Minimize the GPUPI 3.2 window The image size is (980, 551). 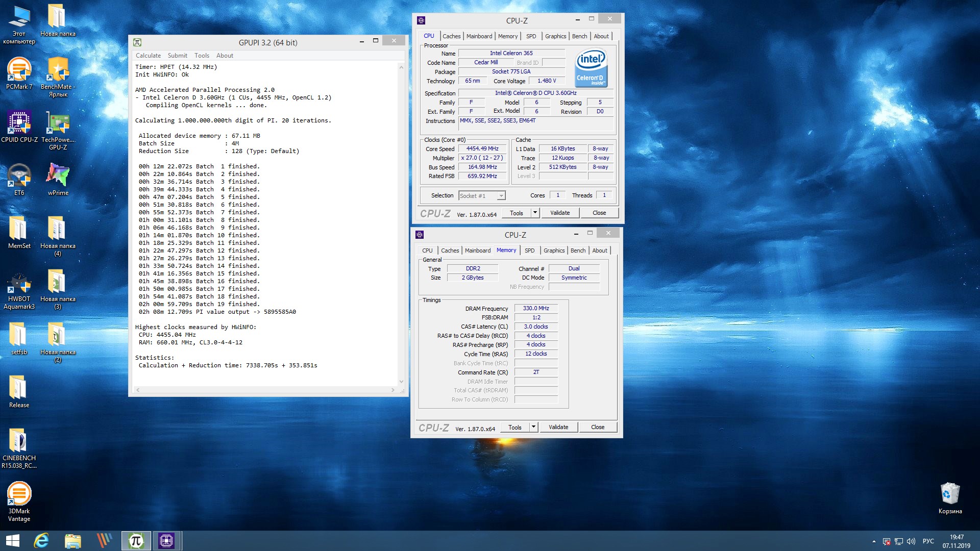361,41
